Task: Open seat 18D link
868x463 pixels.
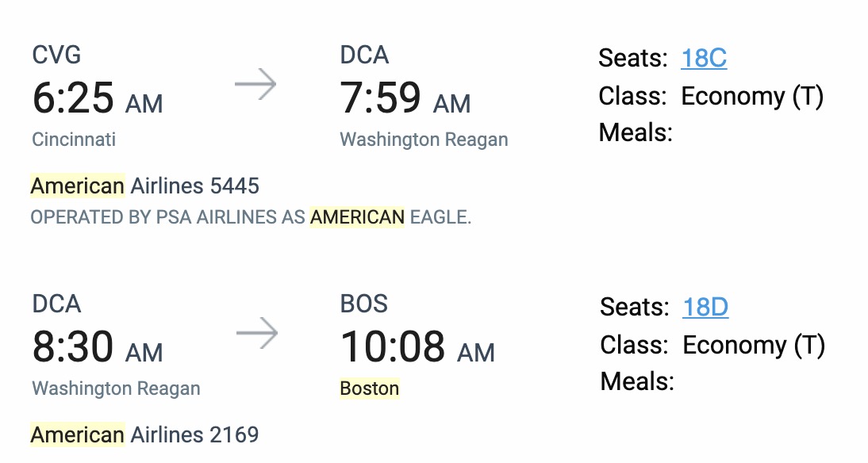Action: 705,307
